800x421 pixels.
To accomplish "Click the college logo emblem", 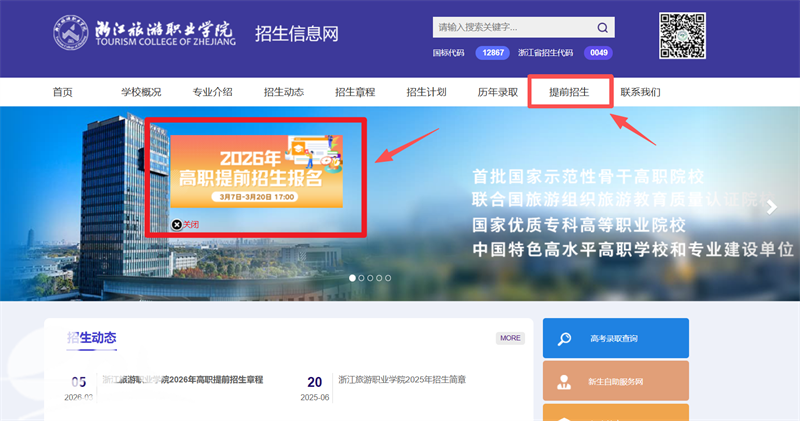I will pos(73,36).
